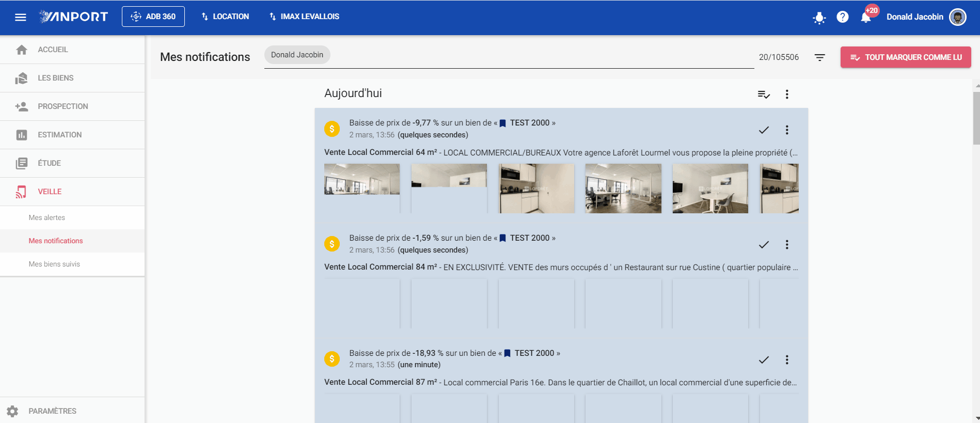Mark the -9,77 % notification as read

click(x=764, y=130)
